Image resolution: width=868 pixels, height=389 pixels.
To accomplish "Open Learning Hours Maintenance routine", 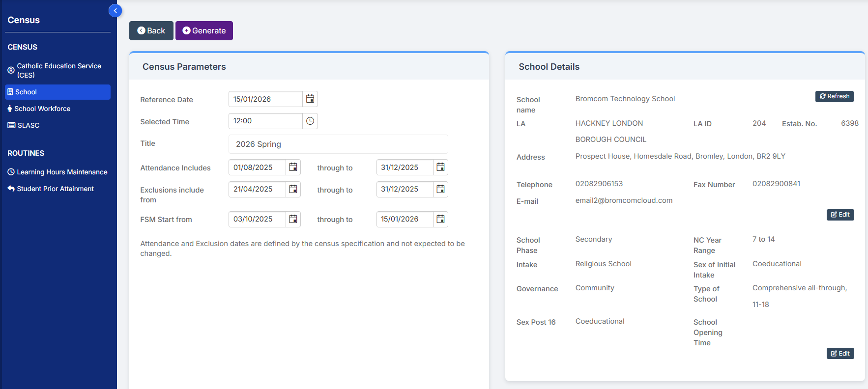I will (x=61, y=172).
